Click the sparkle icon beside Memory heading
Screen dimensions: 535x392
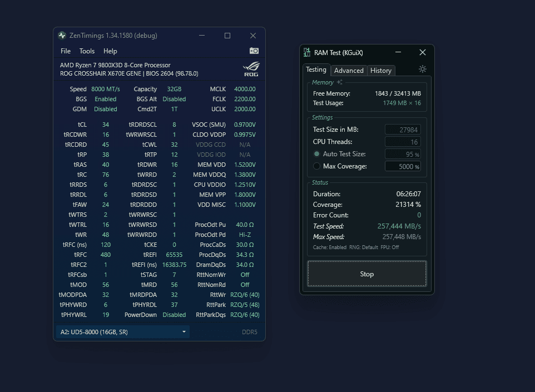pos(339,82)
